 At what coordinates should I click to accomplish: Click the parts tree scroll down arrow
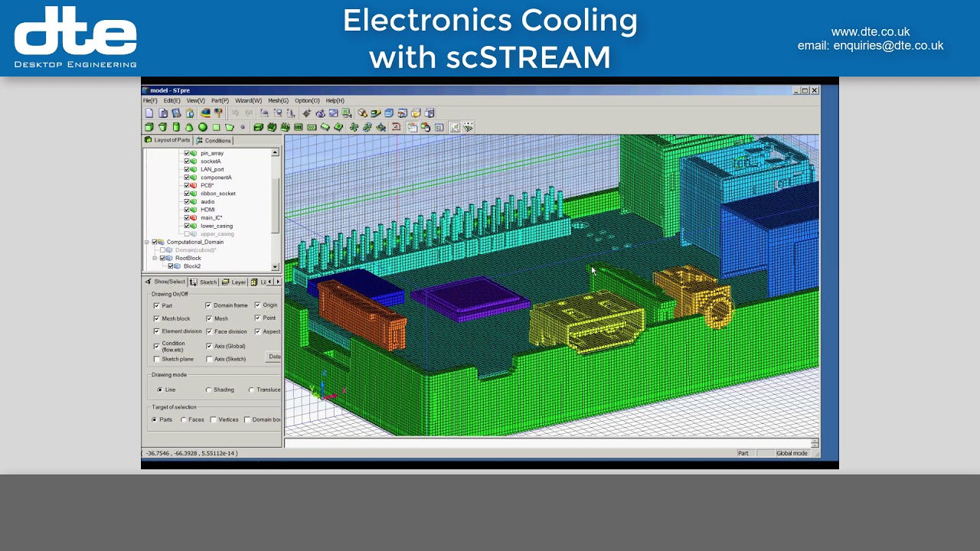(276, 267)
